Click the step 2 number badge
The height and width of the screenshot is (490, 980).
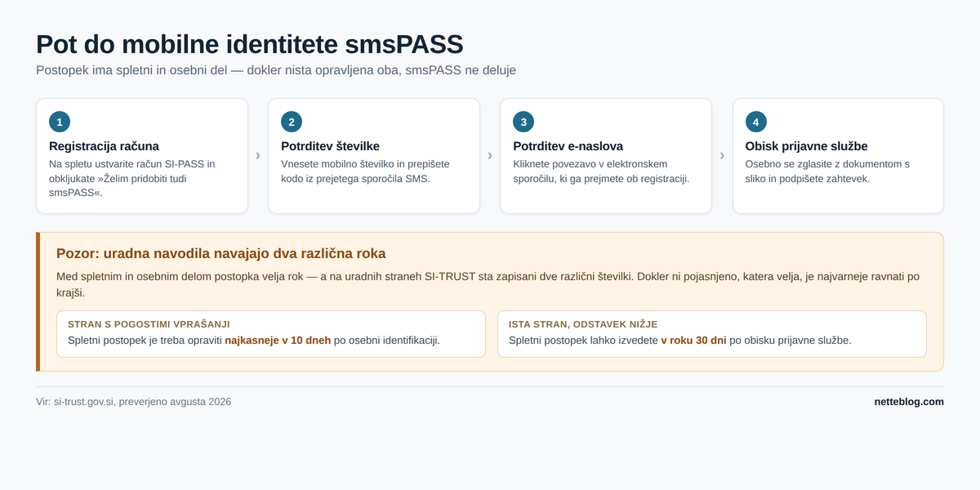(x=292, y=122)
